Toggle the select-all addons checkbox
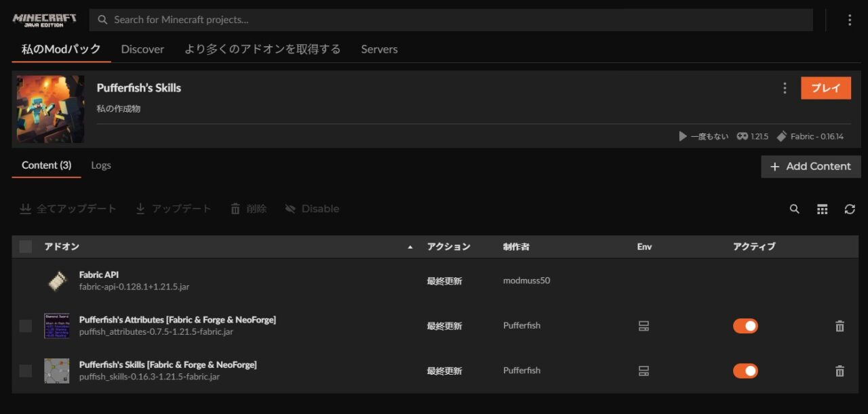The width and height of the screenshot is (868, 414). tap(26, 247)
